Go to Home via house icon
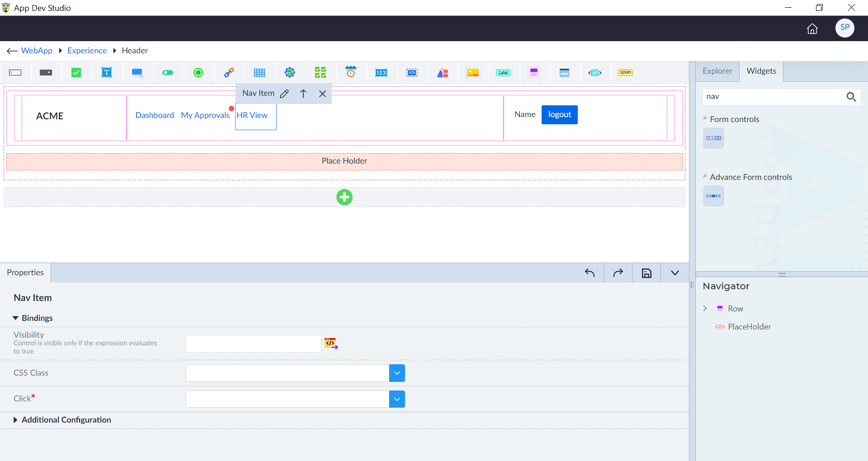Viewport: 868px width, 461px height. click(x=812, y=29)
